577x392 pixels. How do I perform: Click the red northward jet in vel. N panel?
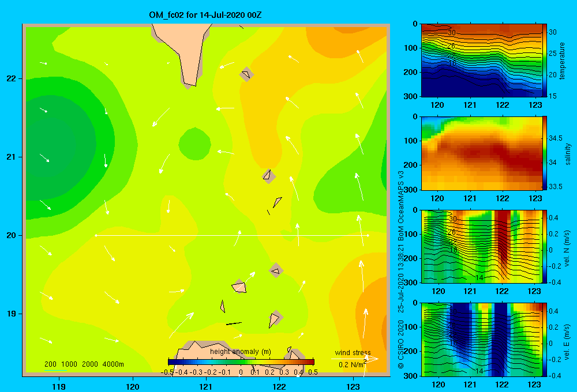pyautogui.click(x=503, y=235)
